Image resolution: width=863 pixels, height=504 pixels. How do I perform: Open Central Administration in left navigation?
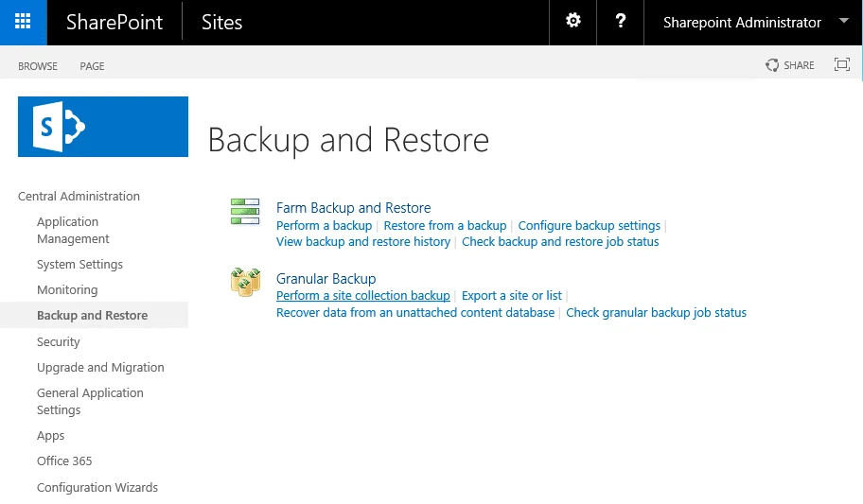[x=79, y=197]
